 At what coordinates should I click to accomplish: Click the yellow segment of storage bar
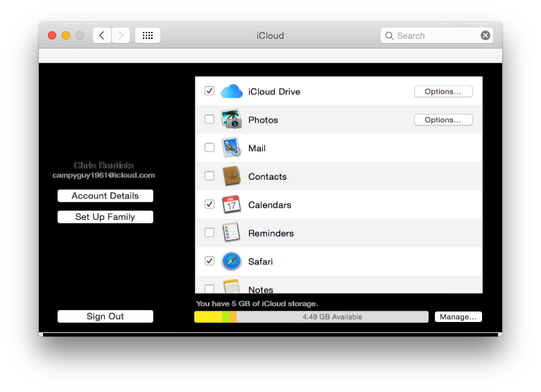click(208, 317)
